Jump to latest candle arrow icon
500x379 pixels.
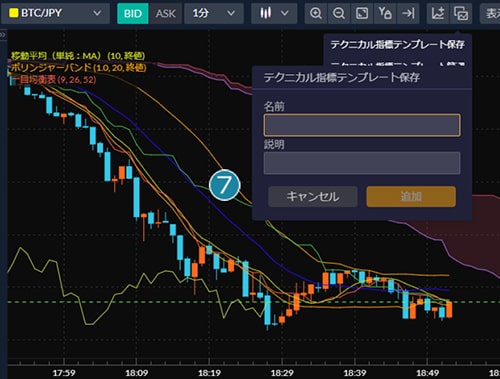[x=408, y=13]
